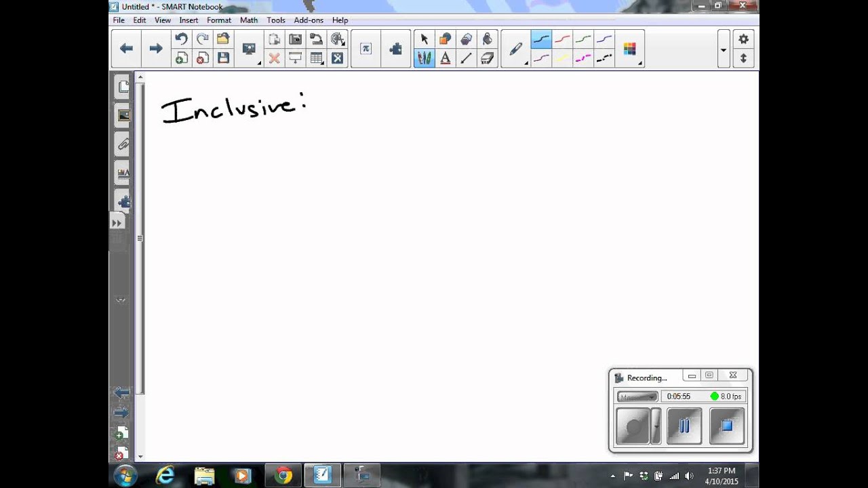Select the Eraser tool
The width and height of the screenshot is (868, 488).
pos(488,59)
